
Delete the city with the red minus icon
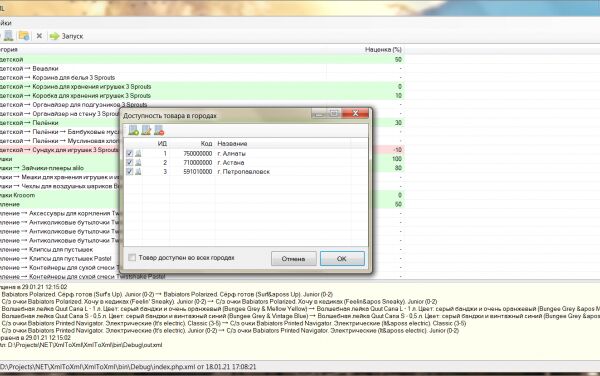tap(159, 130)
